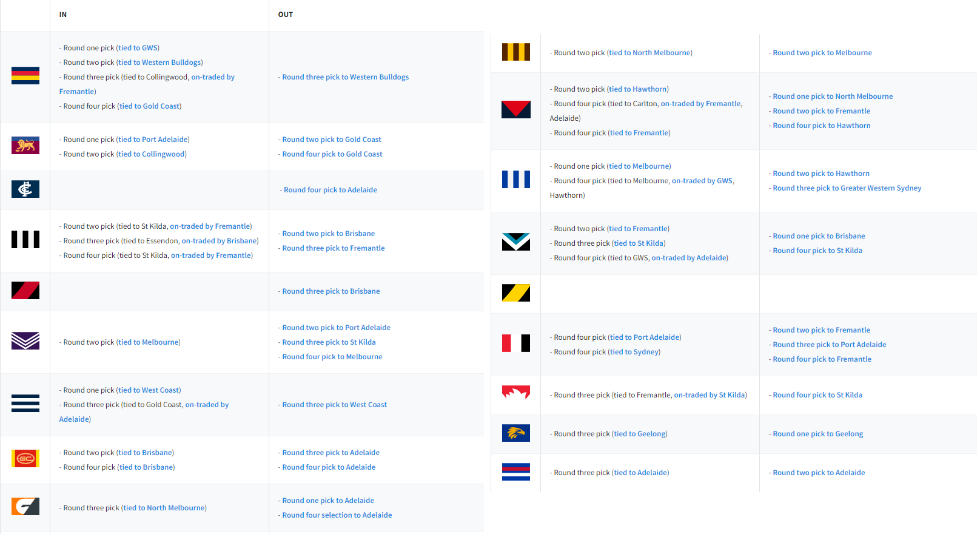
Task: Open 'Round two pick to Port Adelaide' link
Action: coord(337,328)
